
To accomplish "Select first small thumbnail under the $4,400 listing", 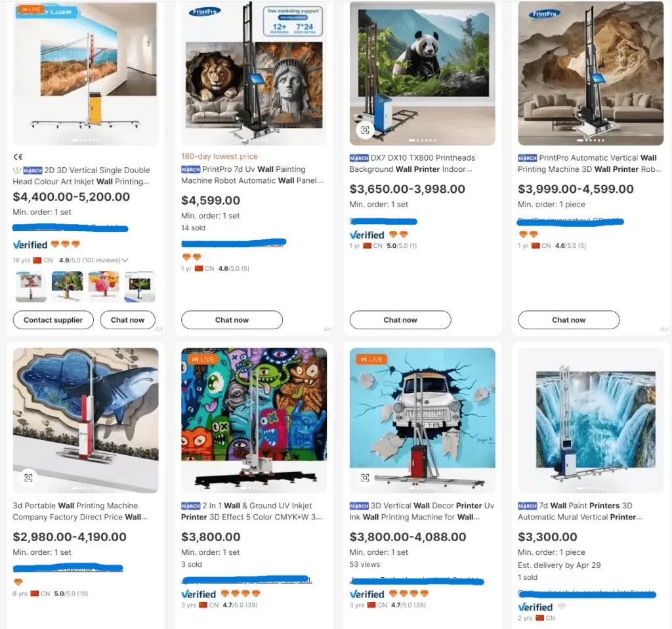I will 31,287.
